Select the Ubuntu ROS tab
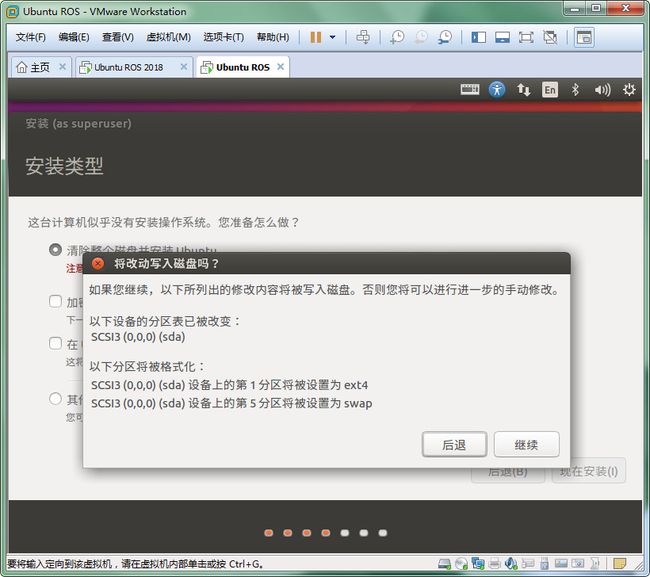 [x=235, y=67]
